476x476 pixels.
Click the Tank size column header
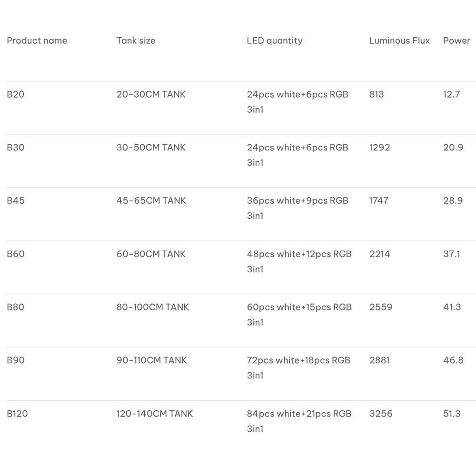[136, 41]
